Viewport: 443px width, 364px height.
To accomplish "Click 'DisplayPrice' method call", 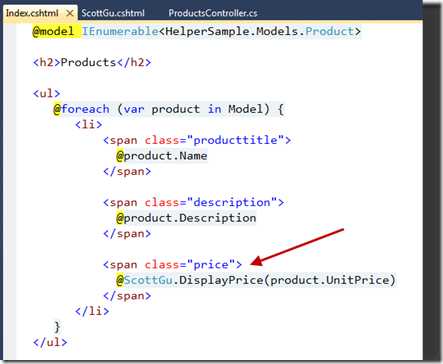I will coord(221,280).
